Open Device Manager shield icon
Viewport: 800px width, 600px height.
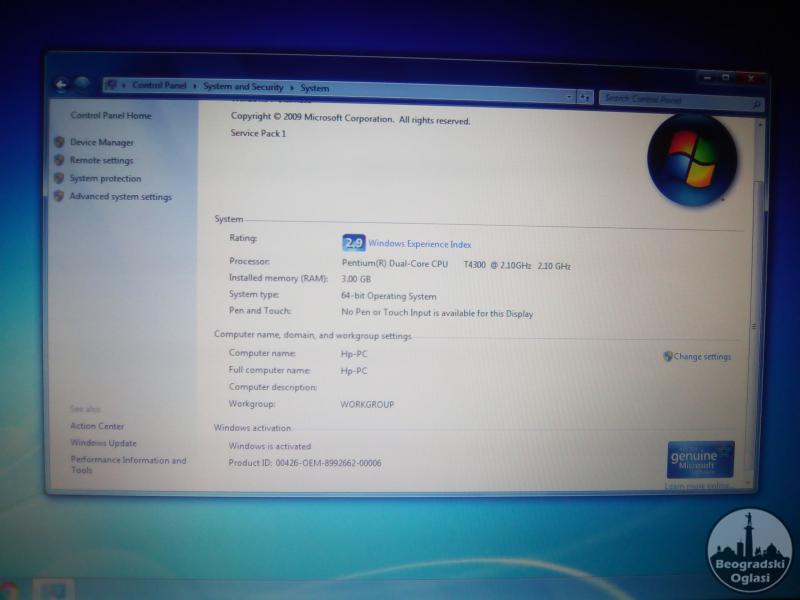(59, 142)
